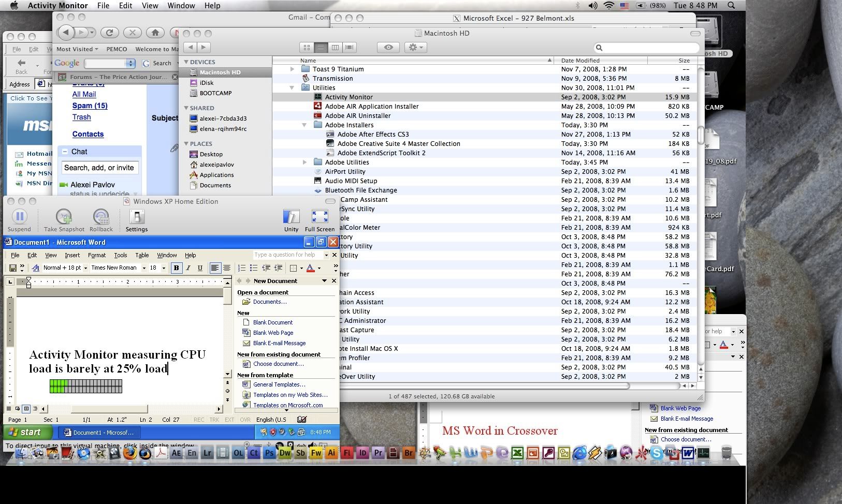Open the New Document task pane dropdown
The width and height of the screenshot is (842, 504).
point(324,280)
